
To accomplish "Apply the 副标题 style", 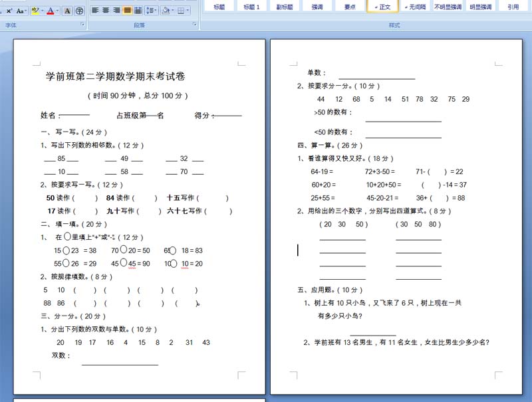I will tap(285, 7).
